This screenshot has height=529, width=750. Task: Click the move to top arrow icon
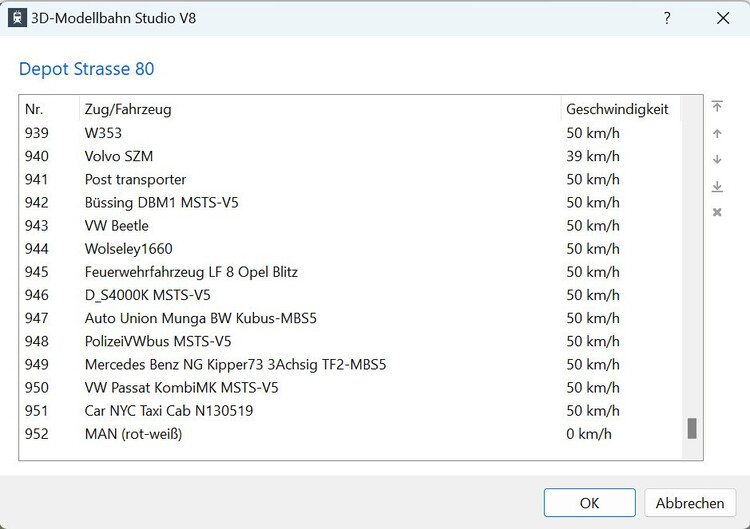[x=717, y=107]
